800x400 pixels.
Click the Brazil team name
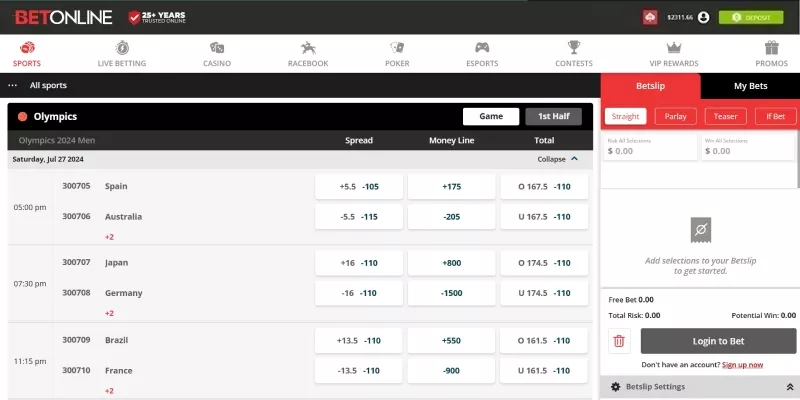click(116, 340)
